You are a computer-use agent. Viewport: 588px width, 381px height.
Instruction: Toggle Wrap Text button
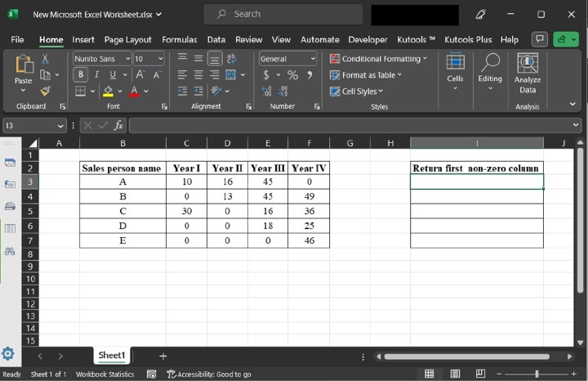231,59
